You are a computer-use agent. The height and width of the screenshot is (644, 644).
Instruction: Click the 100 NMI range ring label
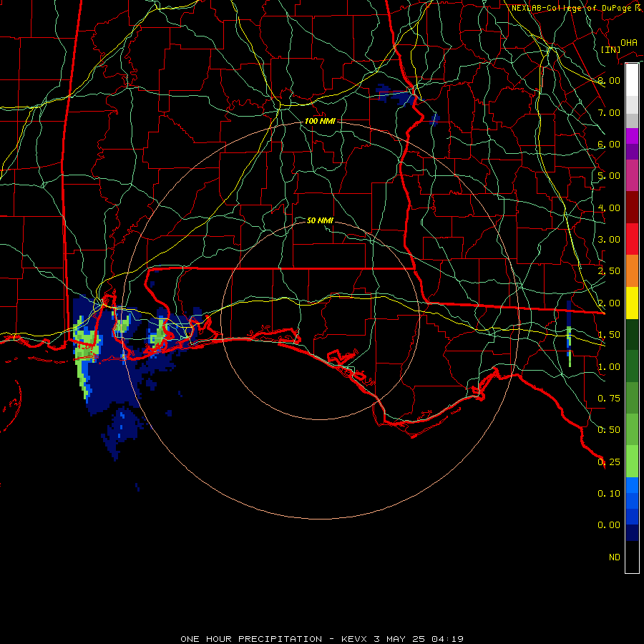point(320,121)
